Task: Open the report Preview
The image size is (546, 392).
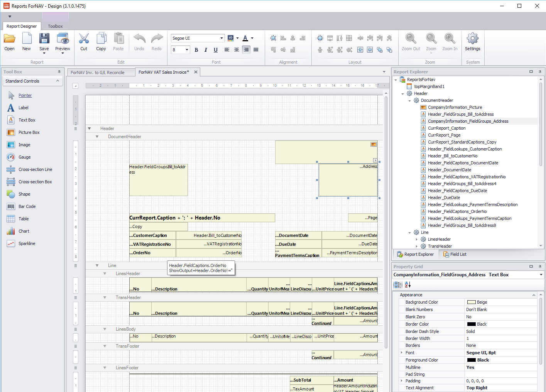Action: [63, 39]
